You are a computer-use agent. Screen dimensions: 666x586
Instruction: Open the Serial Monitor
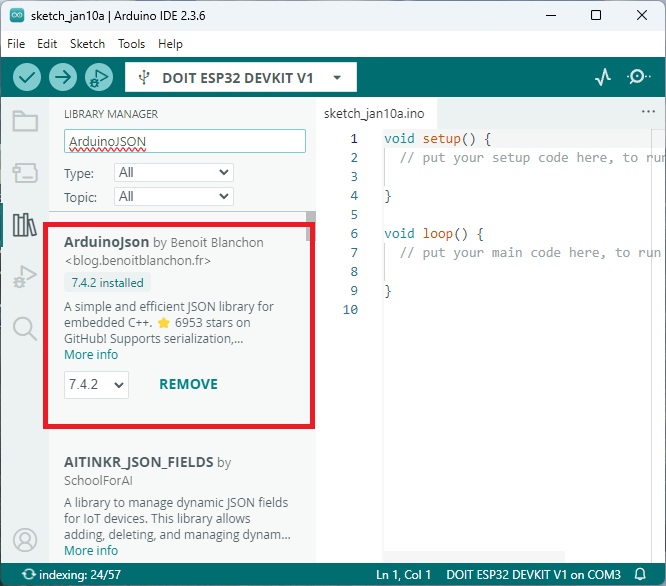click(x=638, y=77)
